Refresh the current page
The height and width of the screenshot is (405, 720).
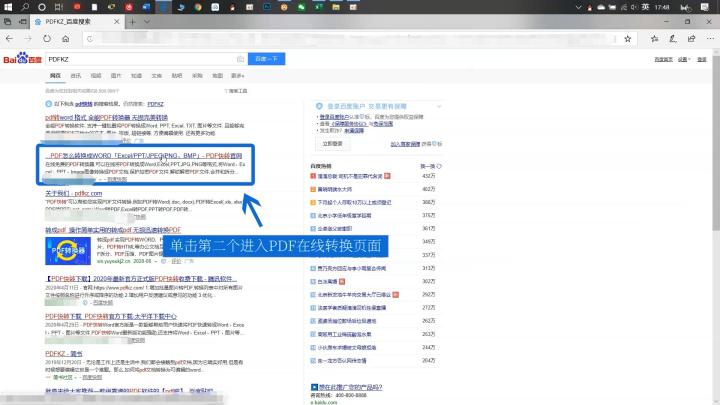47,39
